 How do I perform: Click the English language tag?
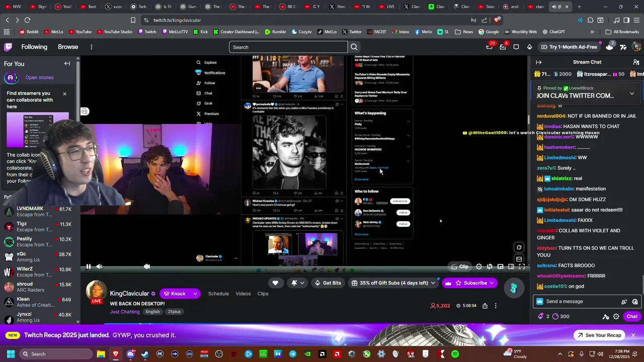click(x=152, y=312)
